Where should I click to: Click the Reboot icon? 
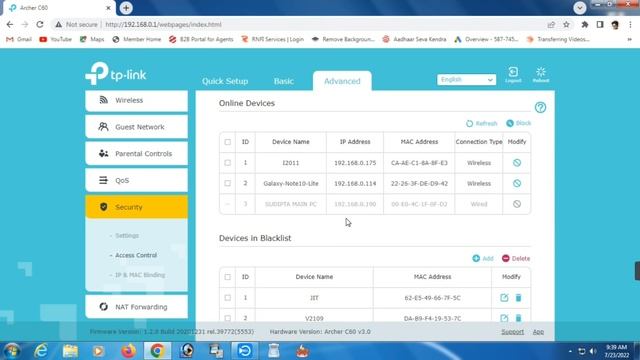pyautogui.click(x=541, y=75)
